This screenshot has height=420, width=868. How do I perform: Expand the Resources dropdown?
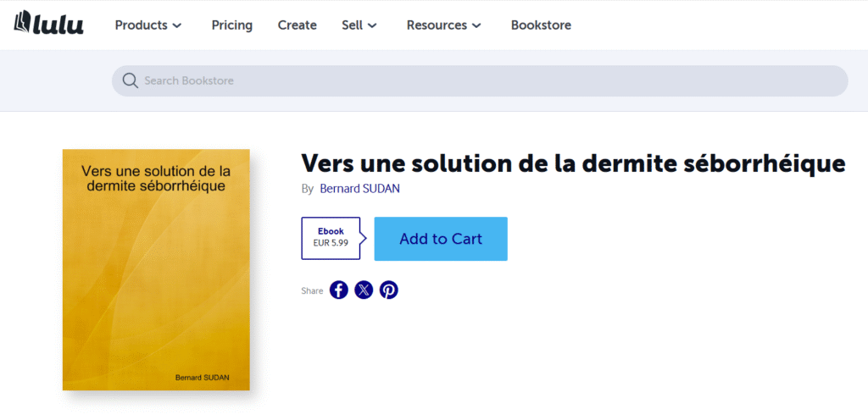coord(443,25)
